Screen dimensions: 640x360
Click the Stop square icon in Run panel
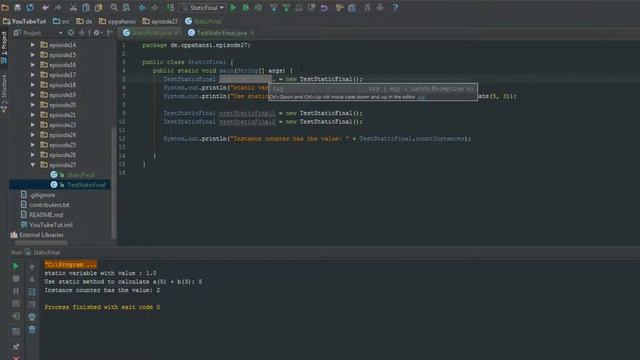pos(16,279)
